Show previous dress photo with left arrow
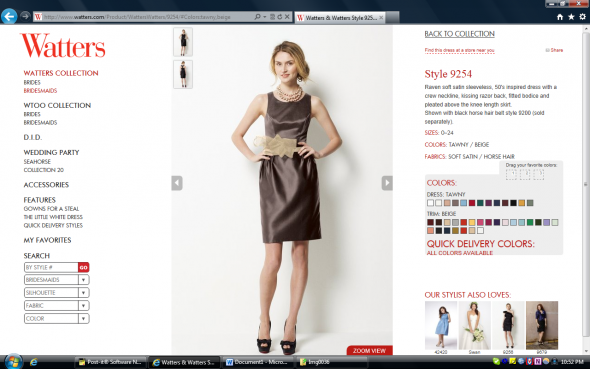This screenshot has width=590, height=369. click(x=177, y=183)
